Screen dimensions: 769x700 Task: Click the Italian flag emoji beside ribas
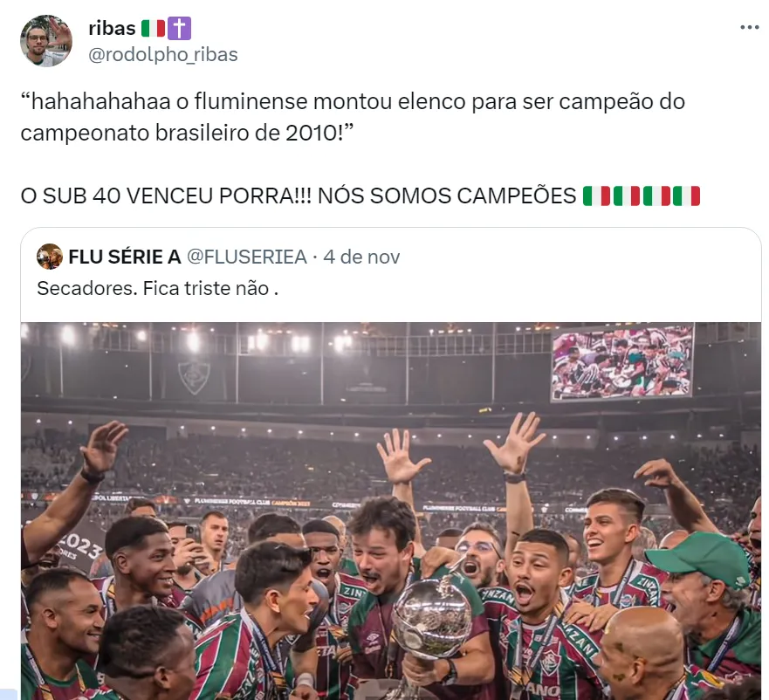153,29
